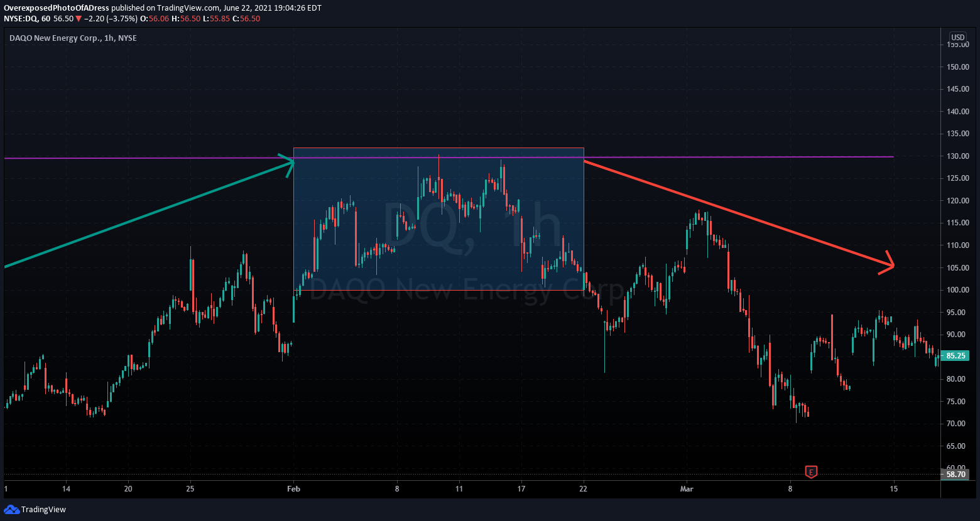The image size is (980, 521).
Task: Click the green 85.25 last price tag
Action: pos(955,355)
